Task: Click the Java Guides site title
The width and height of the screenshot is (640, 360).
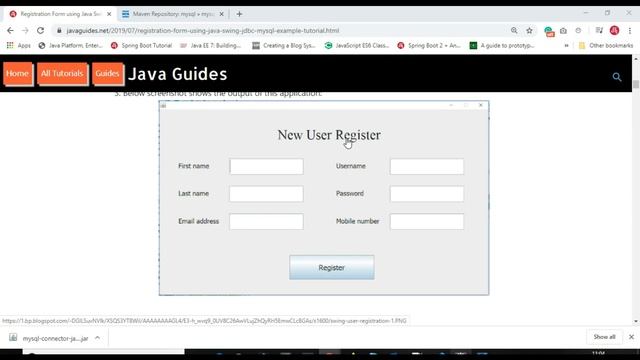Action: coord(178,74)
